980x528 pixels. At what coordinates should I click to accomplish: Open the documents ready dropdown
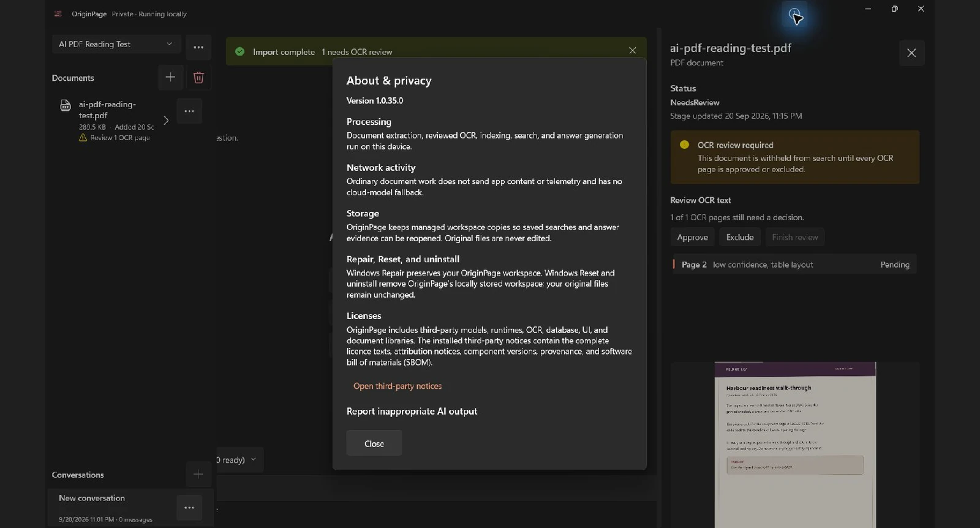239,460
